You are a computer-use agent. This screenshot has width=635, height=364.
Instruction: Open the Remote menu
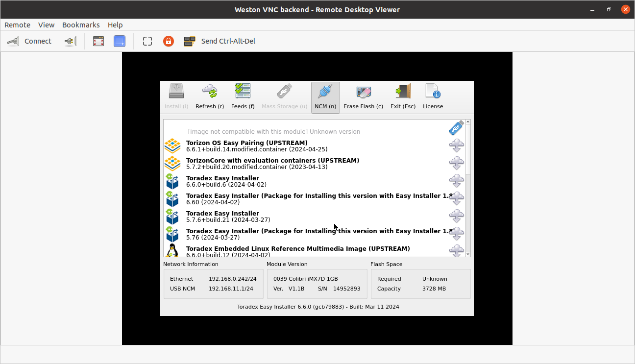[17, 25]
